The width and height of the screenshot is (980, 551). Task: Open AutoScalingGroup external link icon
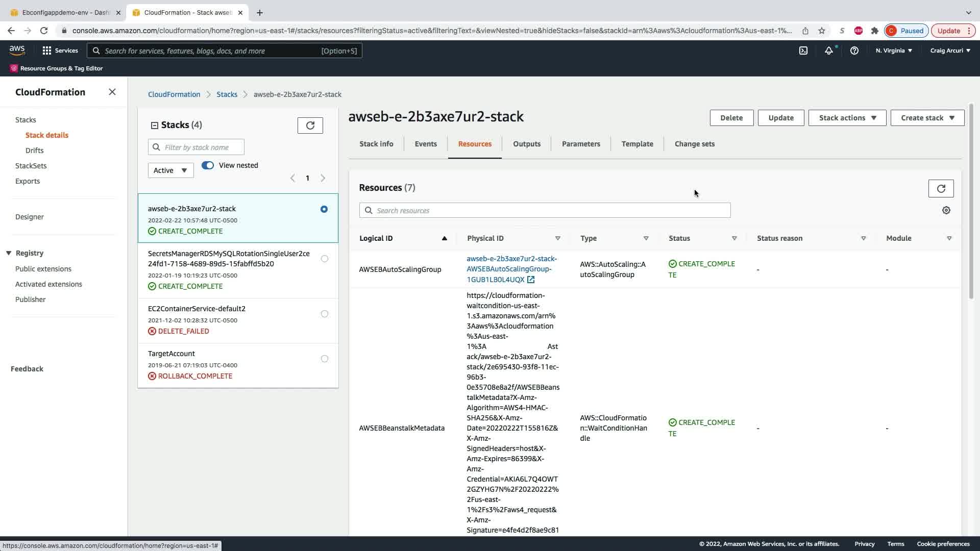click(531, 280)
